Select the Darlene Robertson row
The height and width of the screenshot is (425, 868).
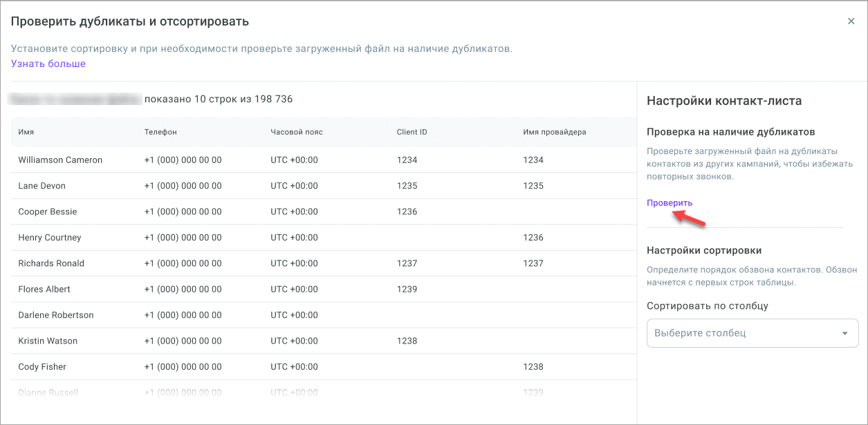56,315
